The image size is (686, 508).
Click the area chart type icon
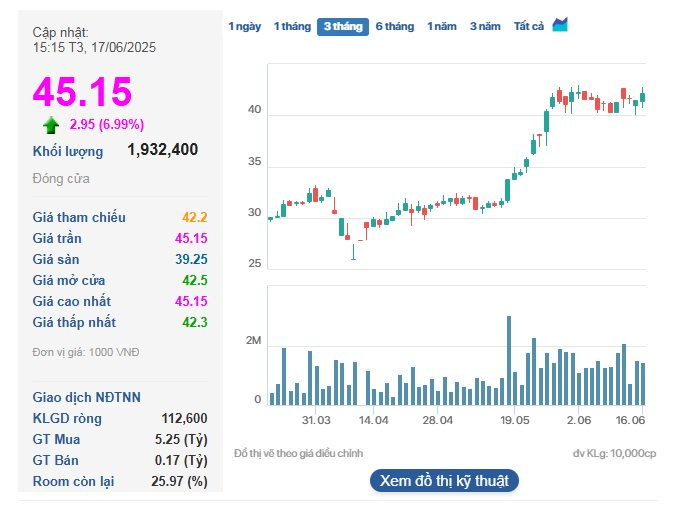[560, 25]
